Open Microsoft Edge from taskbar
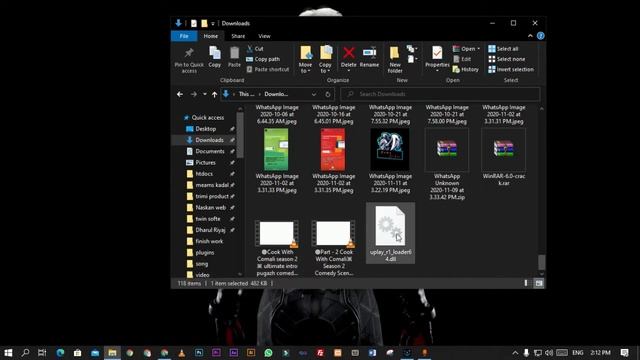This screenshot has height=360, width=640. (x=60, y=352)
